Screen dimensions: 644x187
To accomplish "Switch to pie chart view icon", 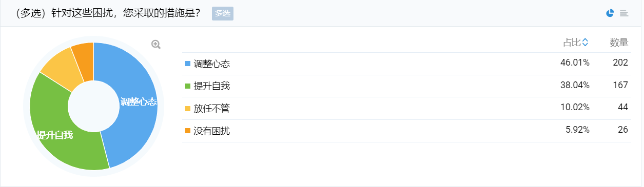I will (610, 13).
